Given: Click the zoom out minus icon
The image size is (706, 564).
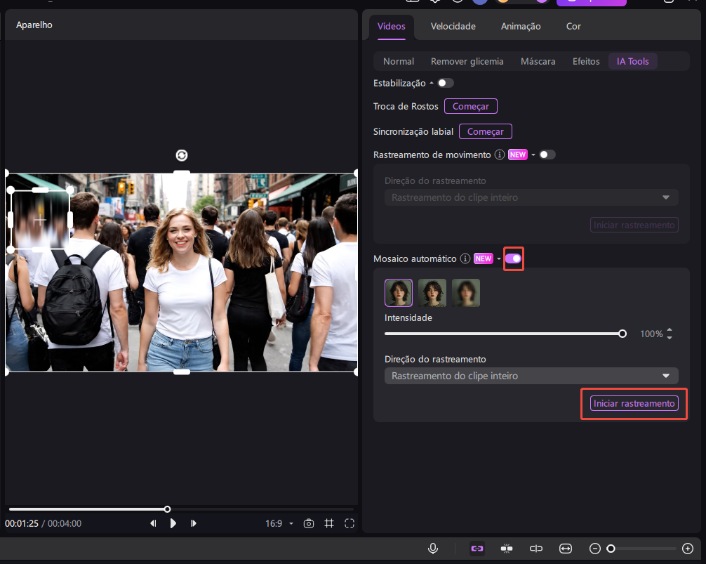Looking at the screenshot, I should [x=595, y=548].
